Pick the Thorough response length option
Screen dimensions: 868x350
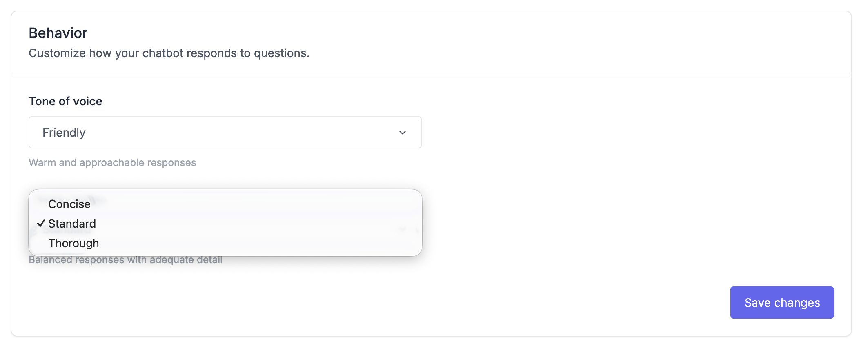pos(74,243)
